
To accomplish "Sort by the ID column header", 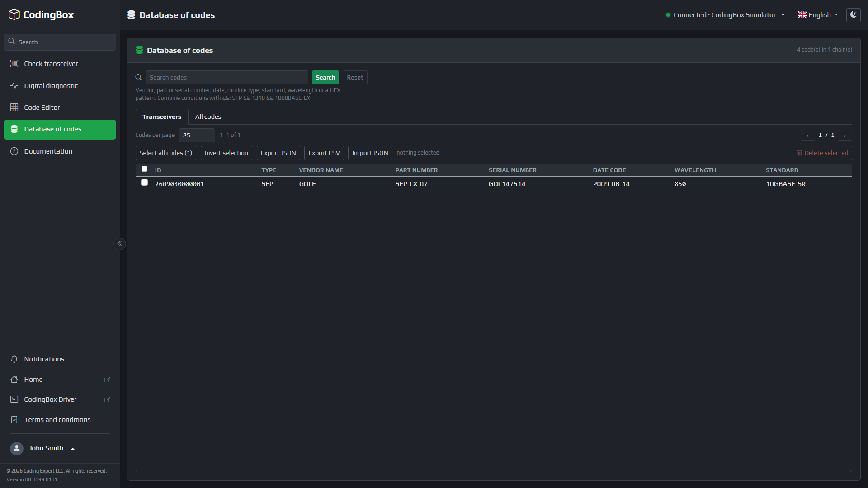I will coord(158,170).
